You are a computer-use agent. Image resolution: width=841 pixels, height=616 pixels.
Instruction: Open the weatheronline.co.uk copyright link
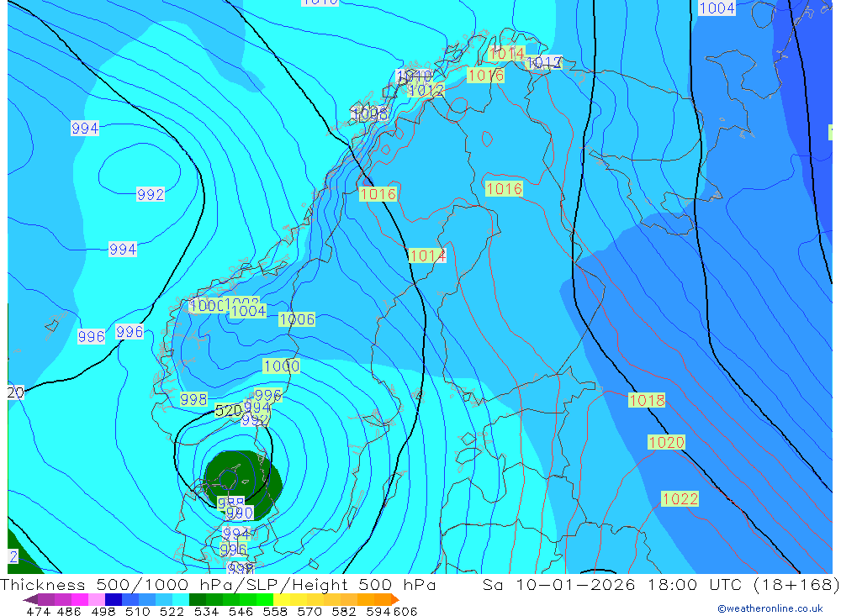click(770, 608)
